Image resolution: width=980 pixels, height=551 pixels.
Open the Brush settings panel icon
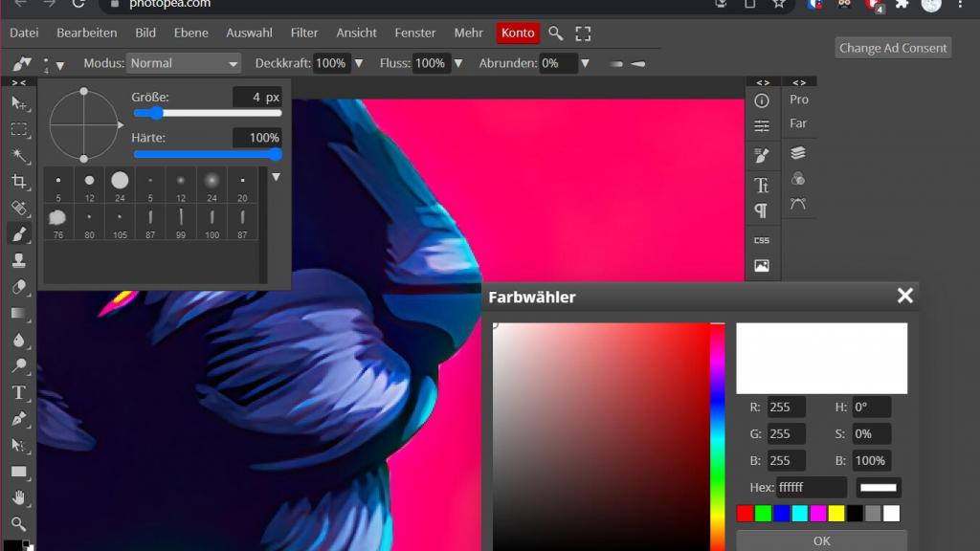[761, 156]
